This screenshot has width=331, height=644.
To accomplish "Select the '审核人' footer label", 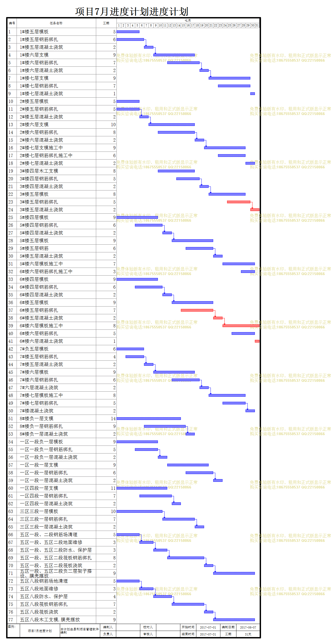I will coord(148,634).
